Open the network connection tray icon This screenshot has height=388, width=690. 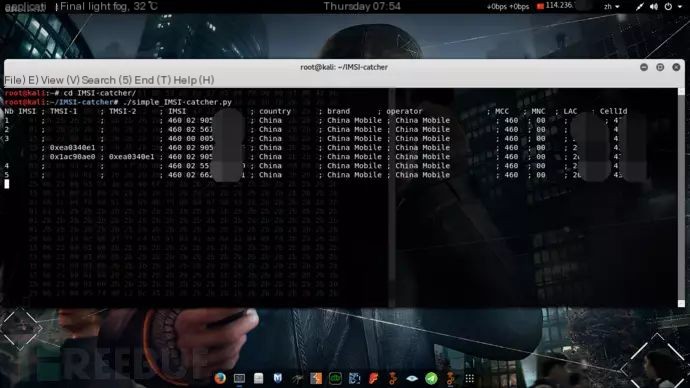pyautogui.click(x=639, y=6)
